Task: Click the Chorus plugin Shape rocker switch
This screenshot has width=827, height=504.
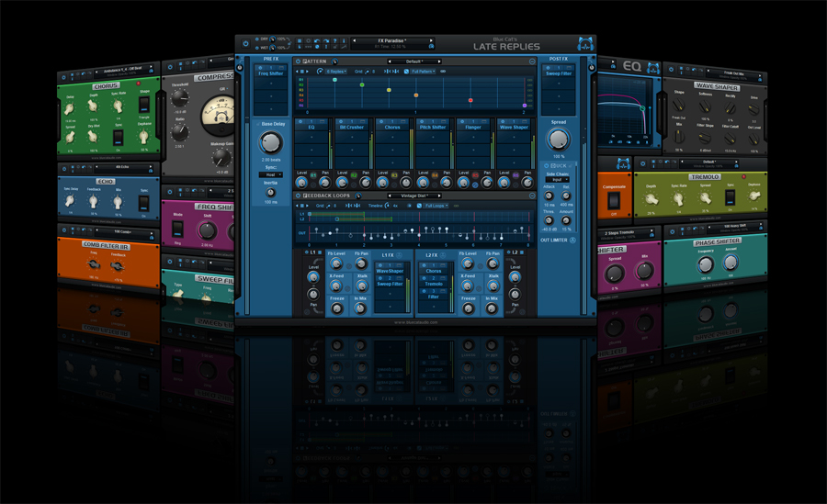Action: pyautogui.click(x=143, y=105)
